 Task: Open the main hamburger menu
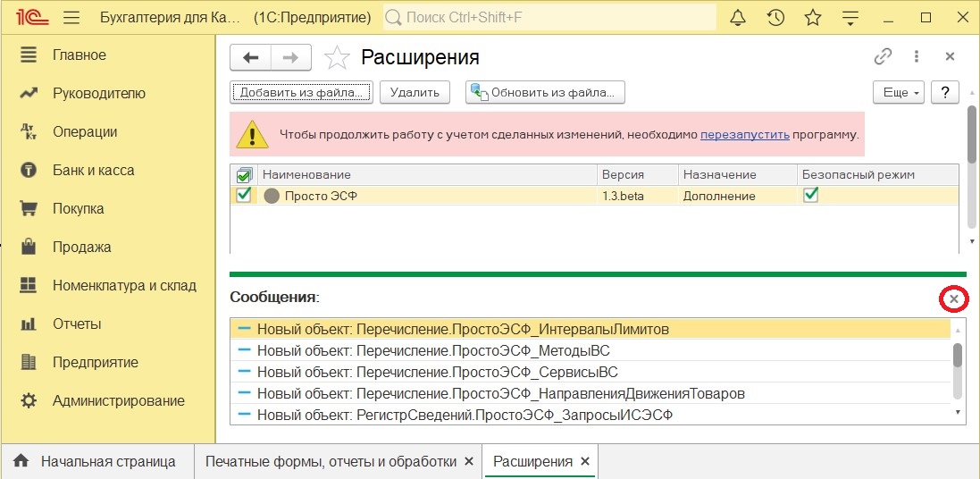[71, 18]
